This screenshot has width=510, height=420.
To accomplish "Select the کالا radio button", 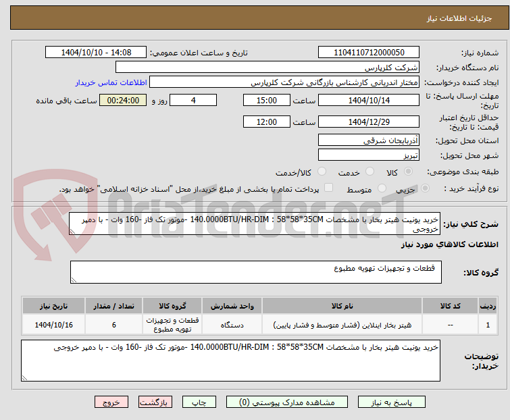I will coord(408,172).
